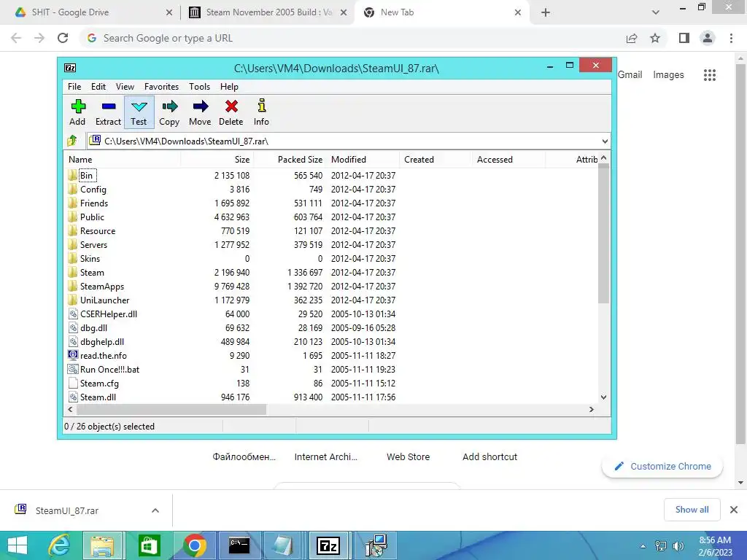Bookmark this tab with star icon
The image size is (747, 560).
pos(656,38)
